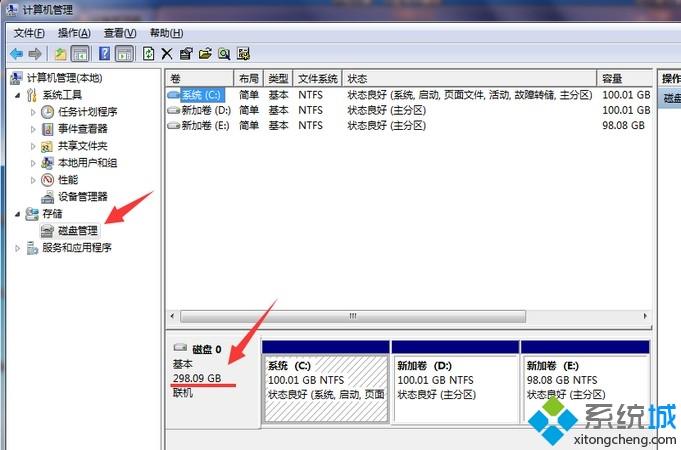This screenshot has width=681, height=450.
Task: Expand the 任务计划程序 node arrow
Action: (33, 112)
